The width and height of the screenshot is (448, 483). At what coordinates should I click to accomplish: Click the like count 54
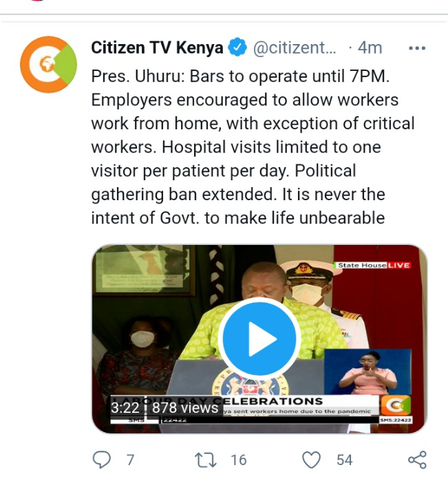pos(345,460)
